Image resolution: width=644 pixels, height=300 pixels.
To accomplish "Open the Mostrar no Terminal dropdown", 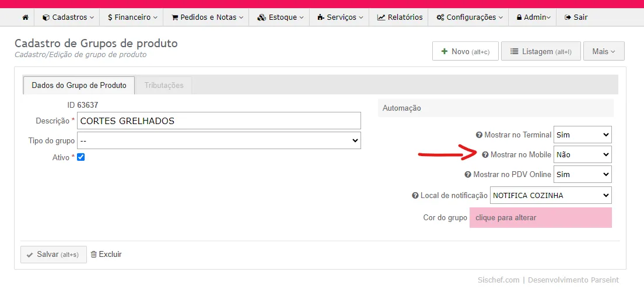I will pyautogui.click(x=582, y=135).
